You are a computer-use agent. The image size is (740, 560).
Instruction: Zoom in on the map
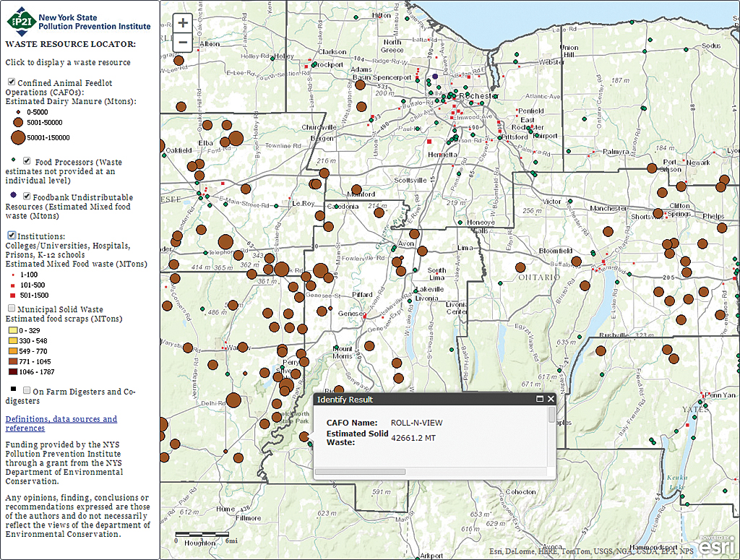183,22
